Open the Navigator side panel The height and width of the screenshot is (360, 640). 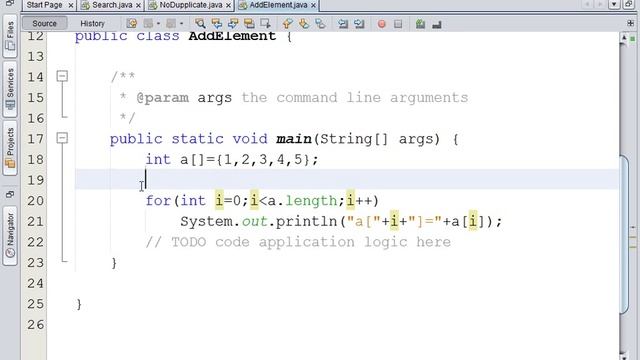10,236
